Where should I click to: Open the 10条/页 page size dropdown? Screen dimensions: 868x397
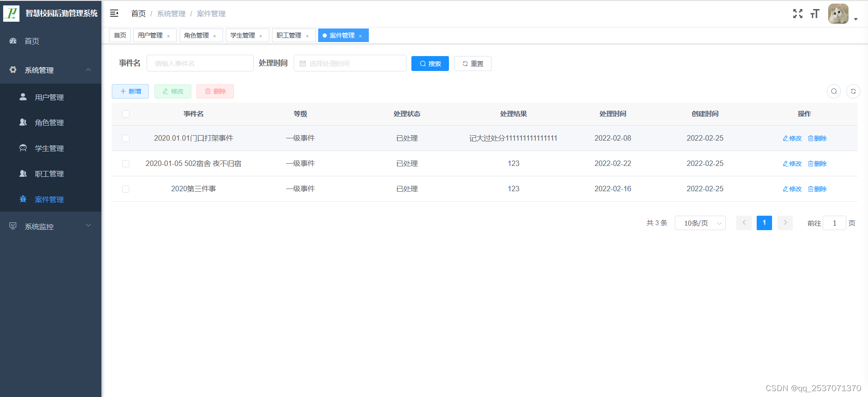coord(700,223)
